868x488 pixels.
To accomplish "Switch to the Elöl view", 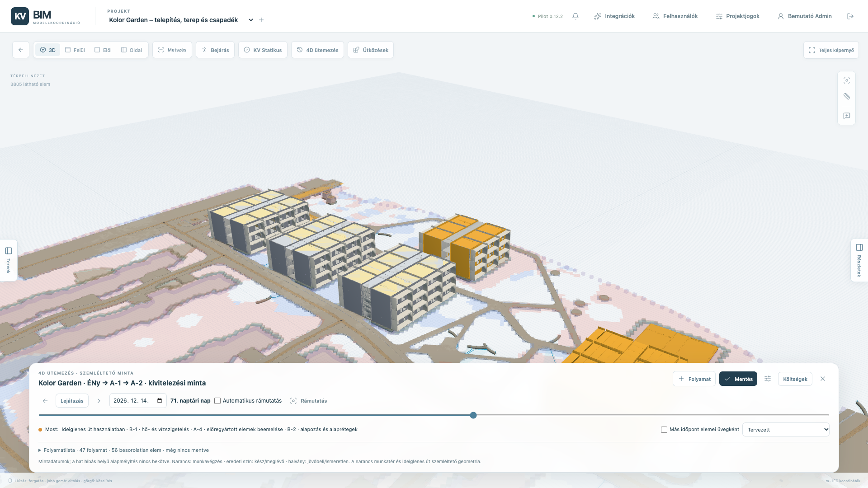I will pyautogui.click(x=103, y=50).
